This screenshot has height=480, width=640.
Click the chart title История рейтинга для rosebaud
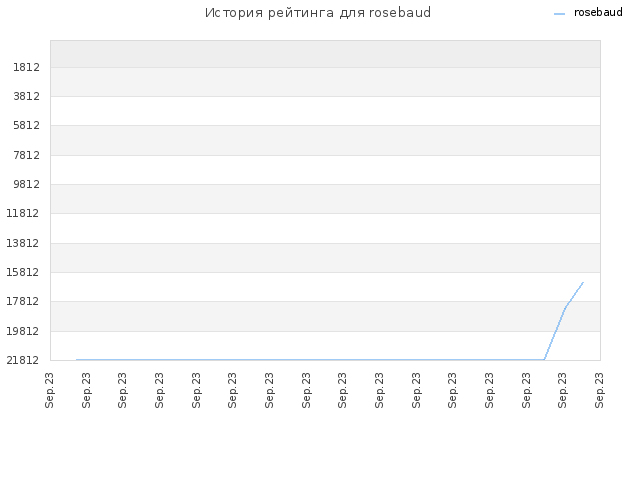point(318,13)
